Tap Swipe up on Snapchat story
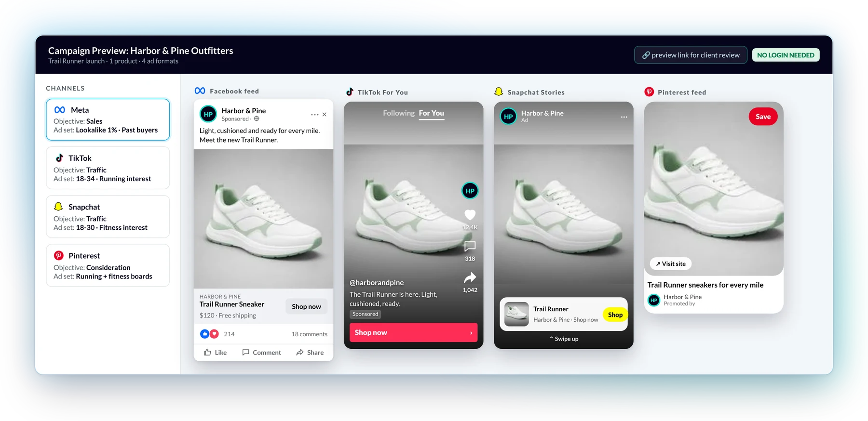Image resolution: width=868 pixels, height=421 pixels. click(x=564, y=339)
